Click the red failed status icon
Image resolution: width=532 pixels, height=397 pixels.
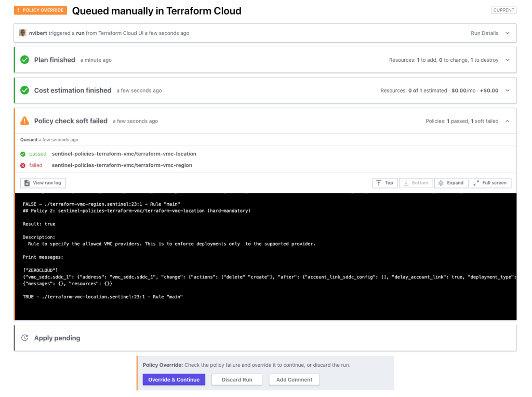23,165
